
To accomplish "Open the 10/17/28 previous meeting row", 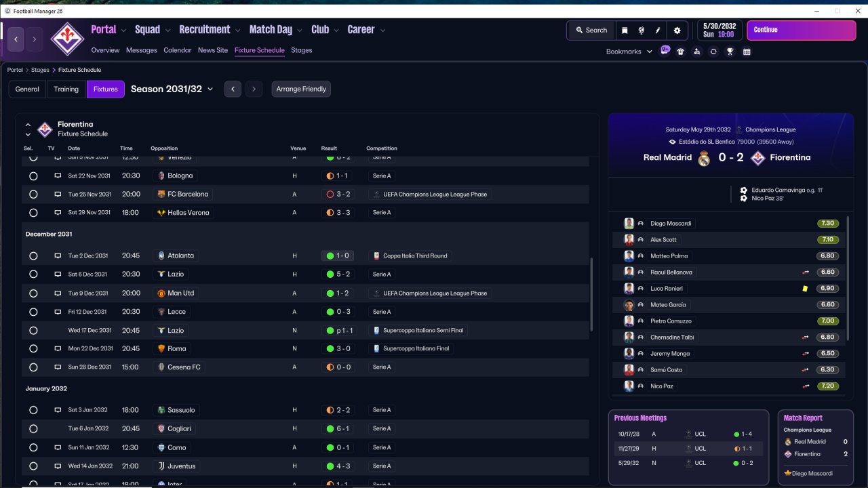I will 688,434.
